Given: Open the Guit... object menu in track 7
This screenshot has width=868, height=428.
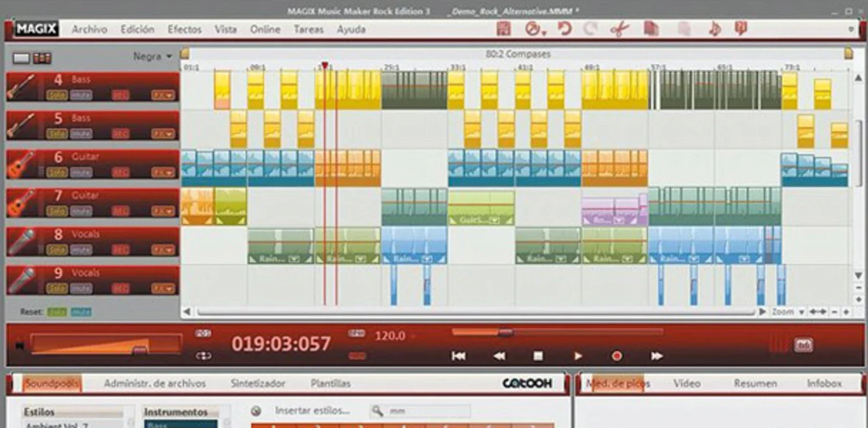Looking at the screenshot, I should (494, 220).
